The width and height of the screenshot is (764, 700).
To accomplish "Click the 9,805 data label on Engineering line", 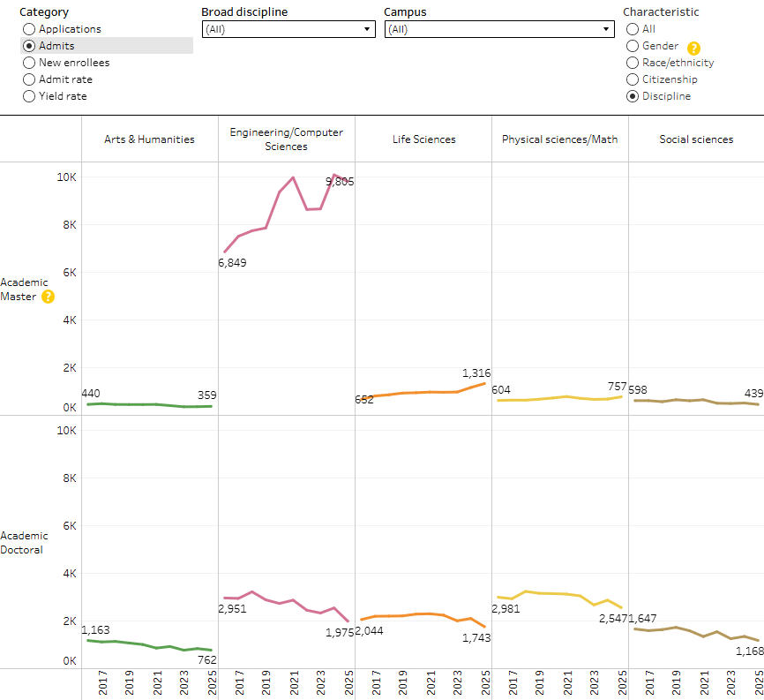I will [340, 181].
